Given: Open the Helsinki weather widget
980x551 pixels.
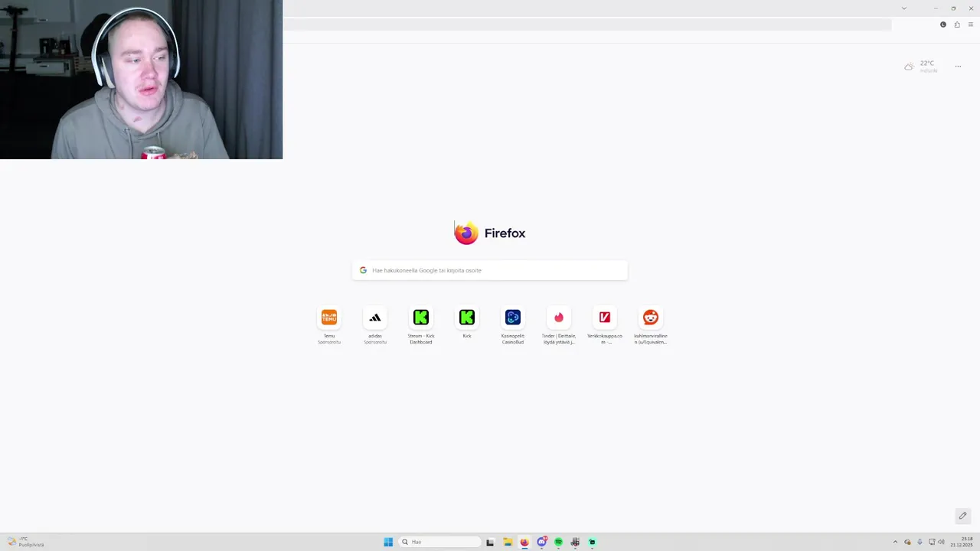Looking at the screenshot, I should tap(921, 67).
